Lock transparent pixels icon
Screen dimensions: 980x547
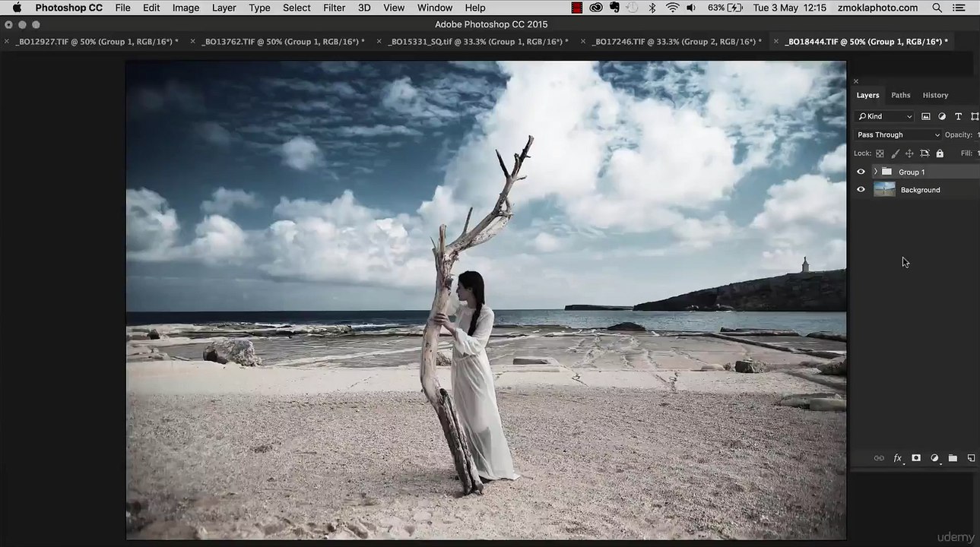tap(880, 153)
